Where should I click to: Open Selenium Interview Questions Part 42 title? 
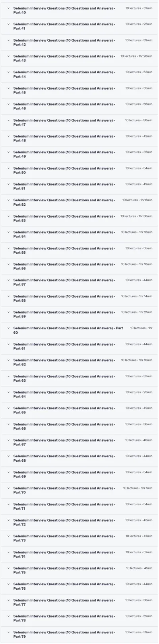[64, 42]
